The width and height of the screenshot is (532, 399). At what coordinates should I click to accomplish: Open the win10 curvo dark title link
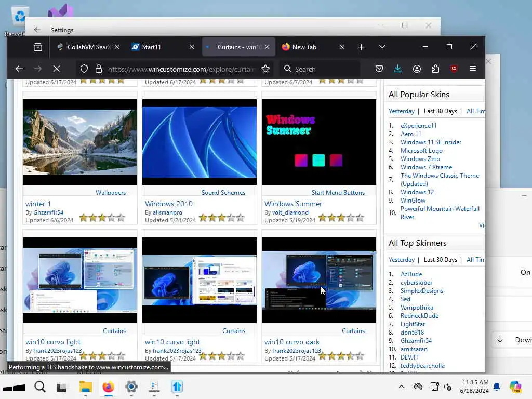point(292,342)
